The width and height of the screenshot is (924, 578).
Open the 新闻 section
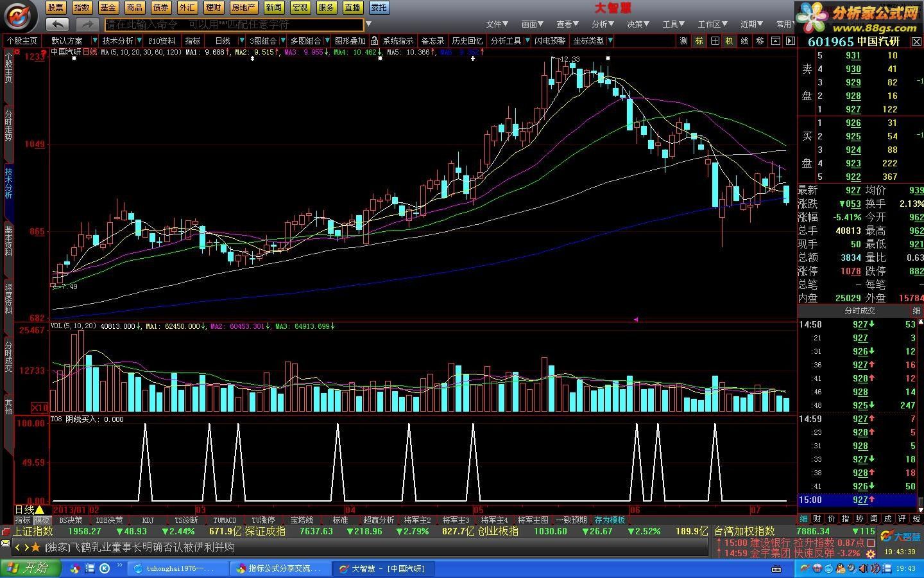pos(274,7)
